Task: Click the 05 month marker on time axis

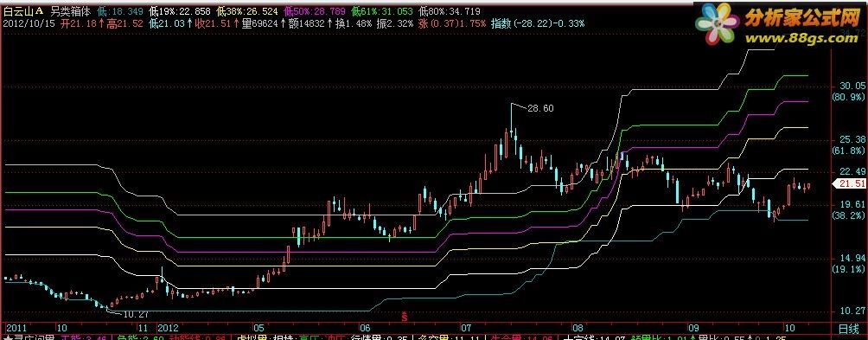Action: (x=258, y=328)
